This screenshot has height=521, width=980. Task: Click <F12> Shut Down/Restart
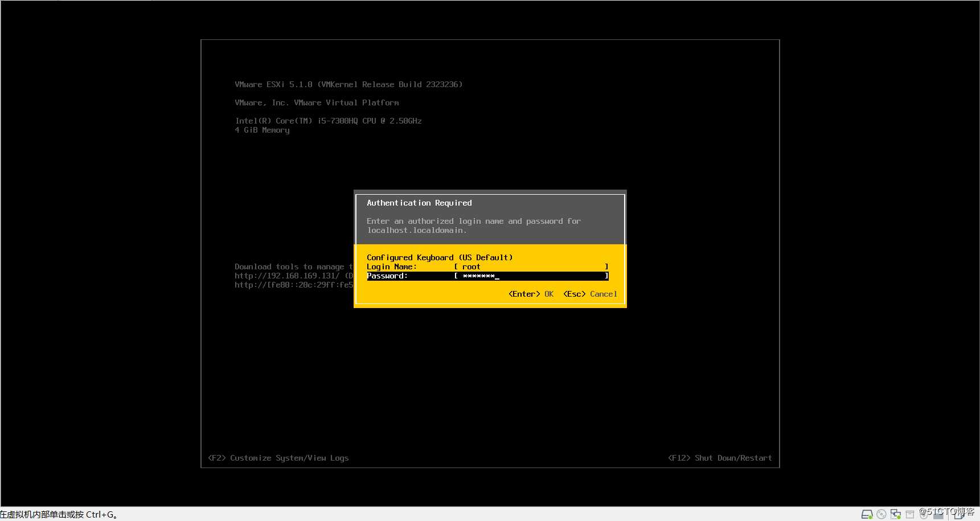coord(720,458)
